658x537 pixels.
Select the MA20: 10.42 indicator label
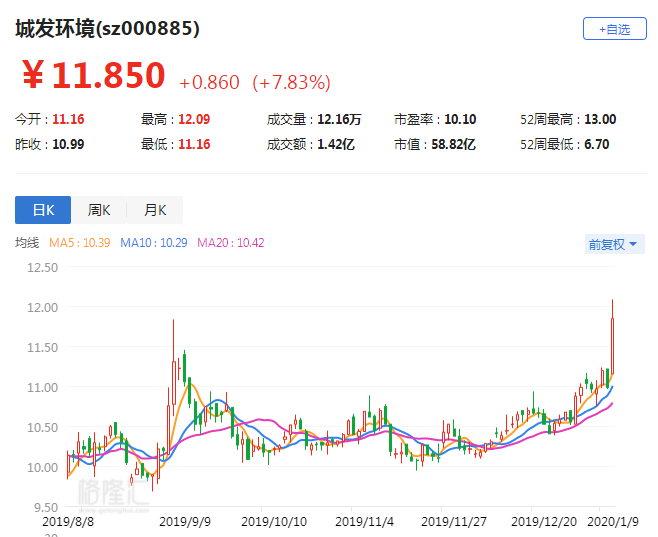pos(231,243)
